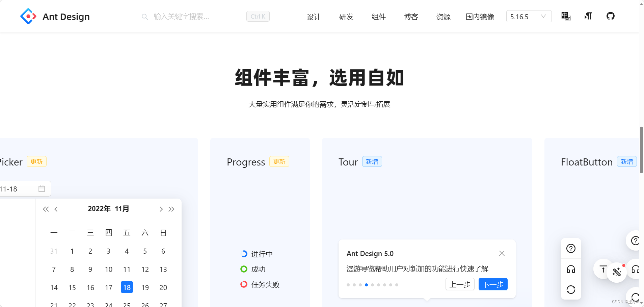This screenshot has width=644, height=307.
Task: Select the 2022年 year label
Action: (99, 209)
